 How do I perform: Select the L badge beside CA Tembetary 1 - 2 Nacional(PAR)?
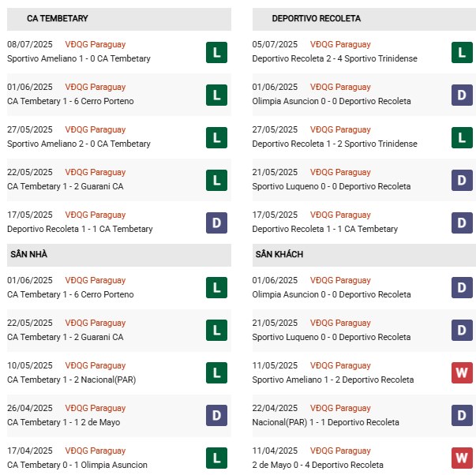[216, 373]
